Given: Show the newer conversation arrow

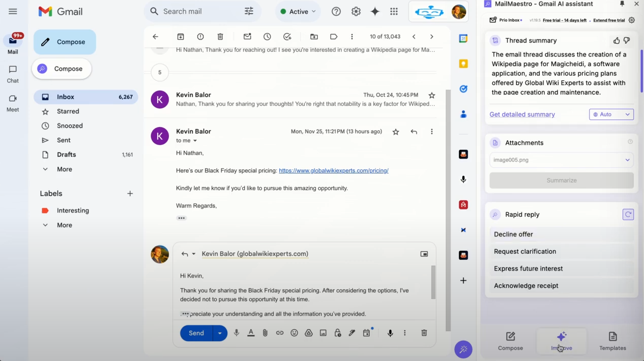Looking at the screenshot, I should click(x=414, y=37).
